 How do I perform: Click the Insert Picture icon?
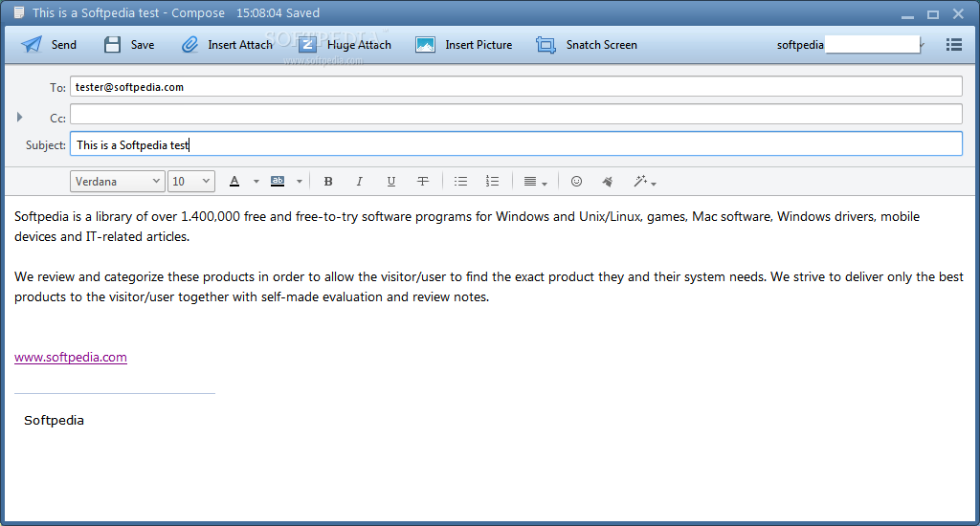pyautogui.click(x=426, y=45)
